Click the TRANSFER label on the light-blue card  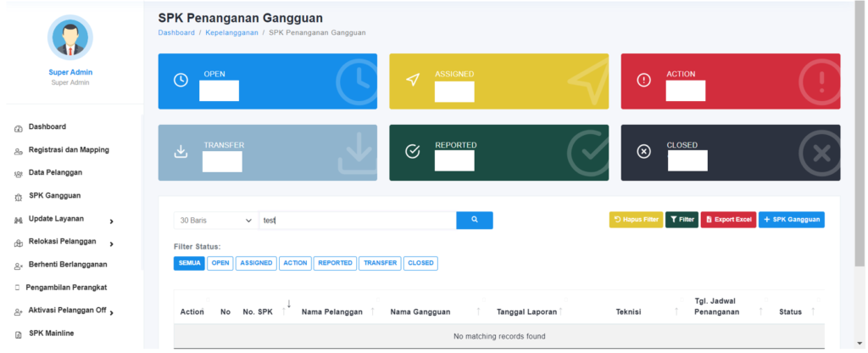pyautogui.click(x=224, y=145)
